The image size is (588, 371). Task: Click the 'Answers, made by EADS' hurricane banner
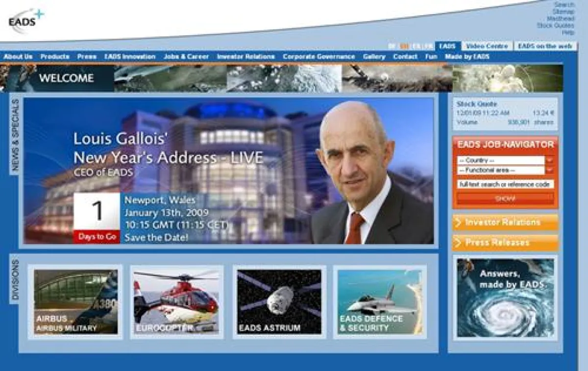(505, 298)
